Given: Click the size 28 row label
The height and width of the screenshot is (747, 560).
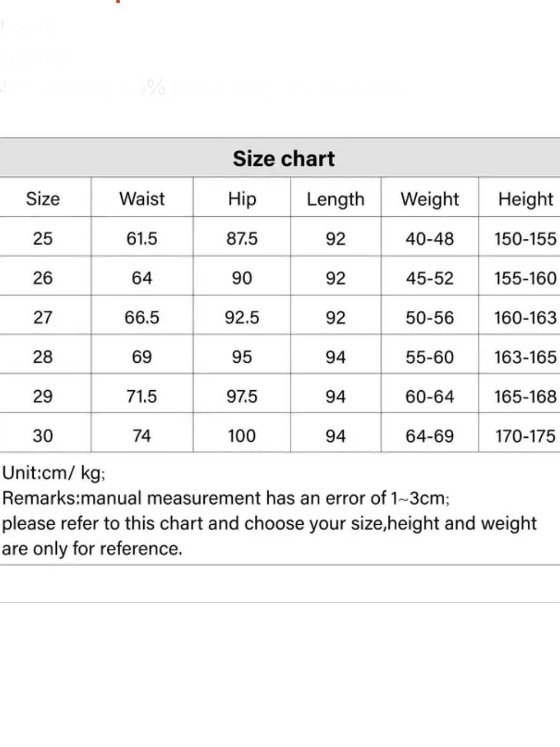Looking at the screenshot, I should tap(43, 357).
